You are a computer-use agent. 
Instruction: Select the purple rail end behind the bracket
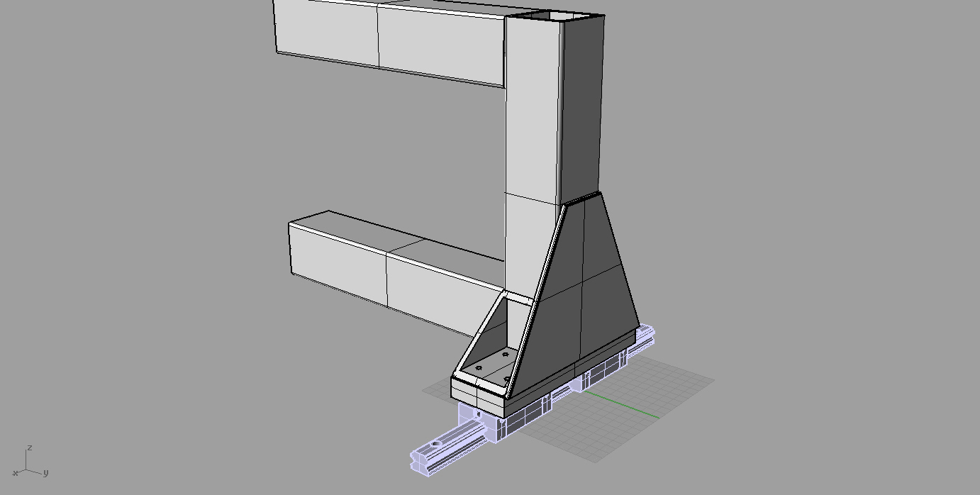[645, 335]
